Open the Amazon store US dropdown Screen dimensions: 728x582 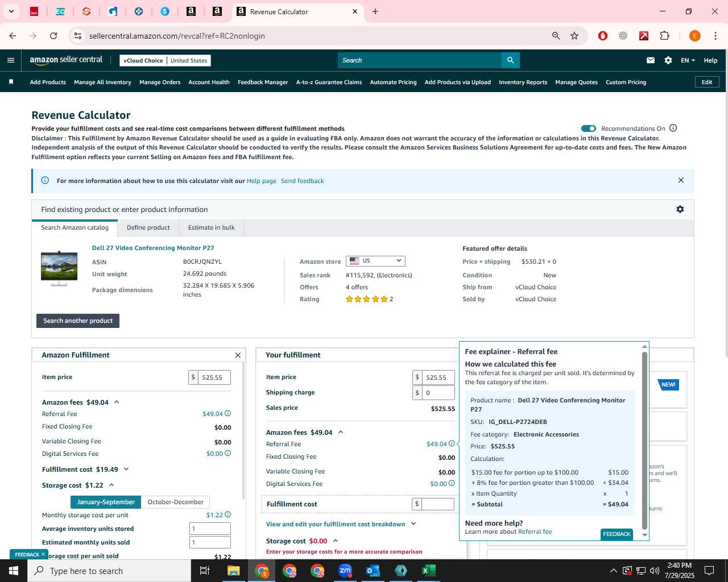coord(375,261)
